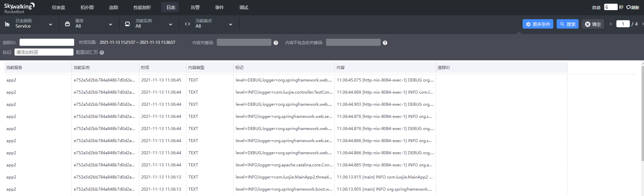This screenshot has width=644, height=196.
Task: Open the 调试 debug tab
Action: [243, 7]
